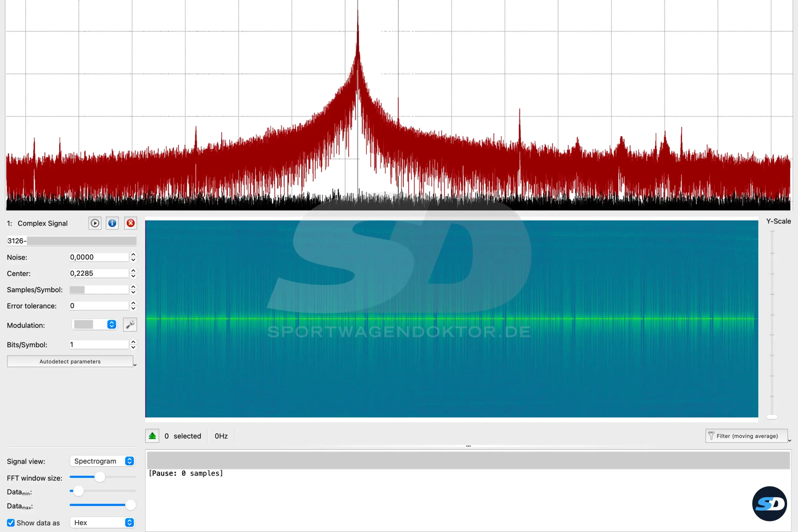The width and height of the screenshot is (798, 532).
Task: Play the Complex Signal
Action: [x=95, y=223]
